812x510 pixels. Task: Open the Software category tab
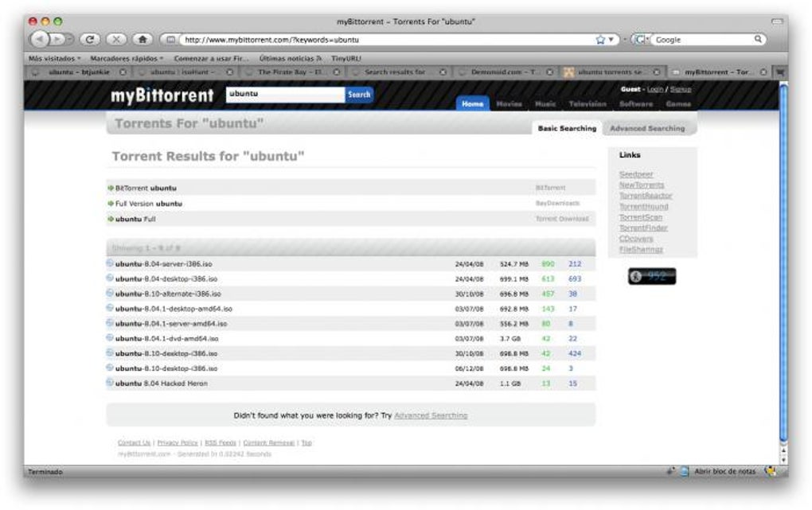[x=636, y=104]
